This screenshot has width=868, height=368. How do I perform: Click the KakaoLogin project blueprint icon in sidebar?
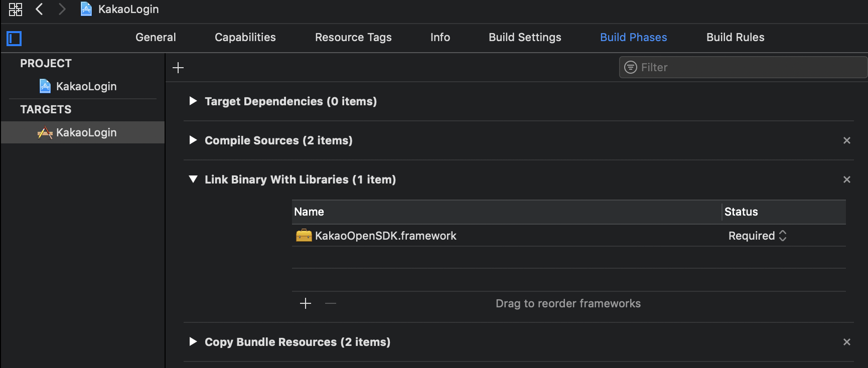click(45, 86)
